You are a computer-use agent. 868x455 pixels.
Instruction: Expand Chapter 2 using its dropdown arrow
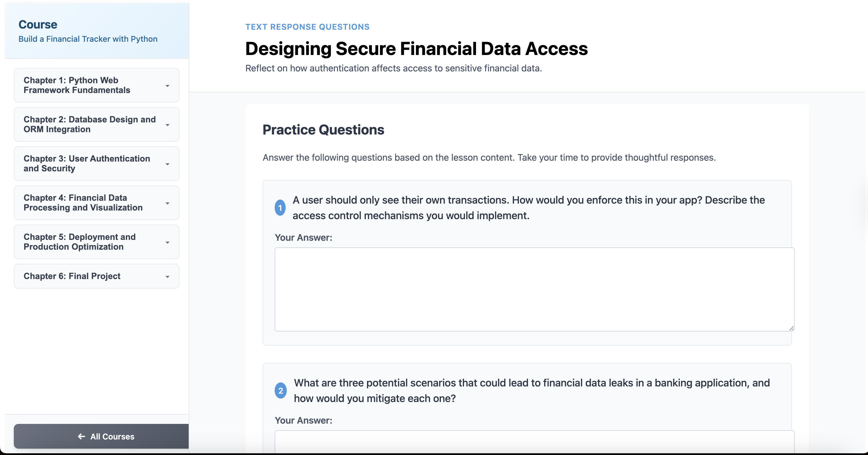point(167,125)
